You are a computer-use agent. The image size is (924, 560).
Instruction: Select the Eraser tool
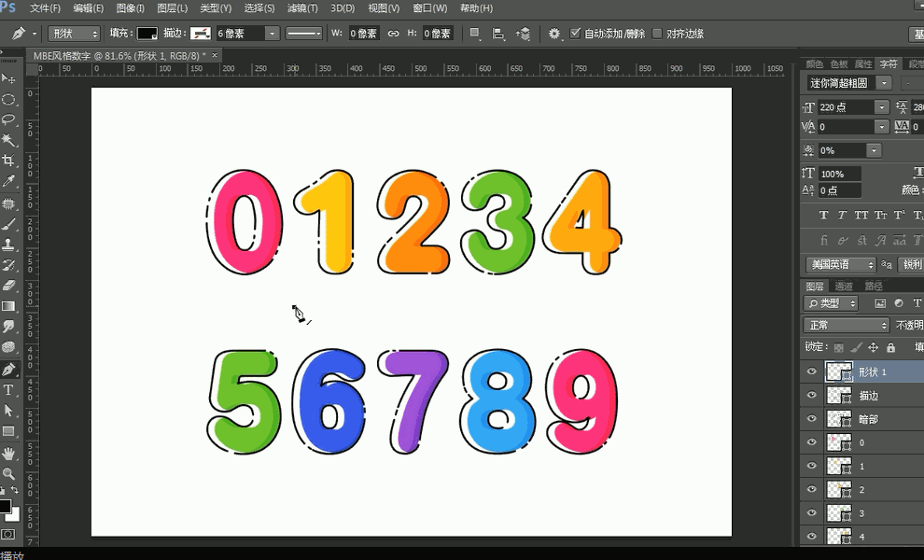pyautogui.click(x=8, y=286)
